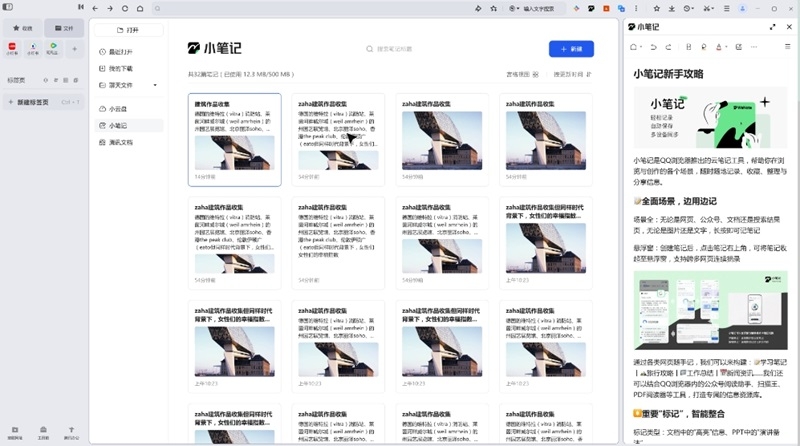Screen dimensions: 800x446
Task: Open more options ellipsis in note toolbar
Action: 754,47
